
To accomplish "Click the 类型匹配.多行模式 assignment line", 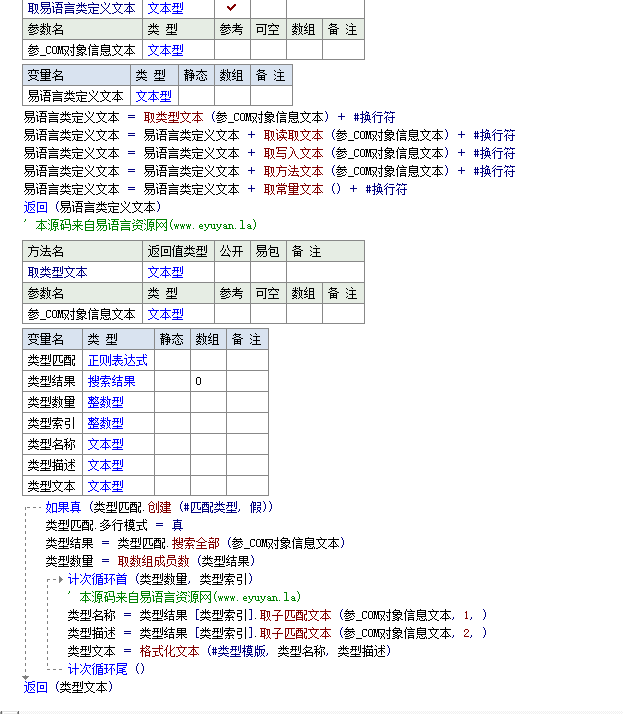I will coord(114,525).
